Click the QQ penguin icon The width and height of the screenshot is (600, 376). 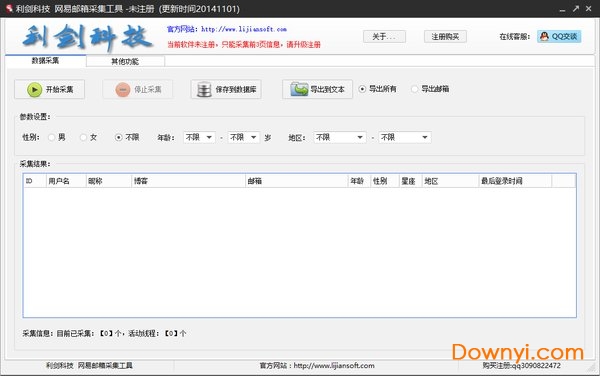[x=544, y=36]
